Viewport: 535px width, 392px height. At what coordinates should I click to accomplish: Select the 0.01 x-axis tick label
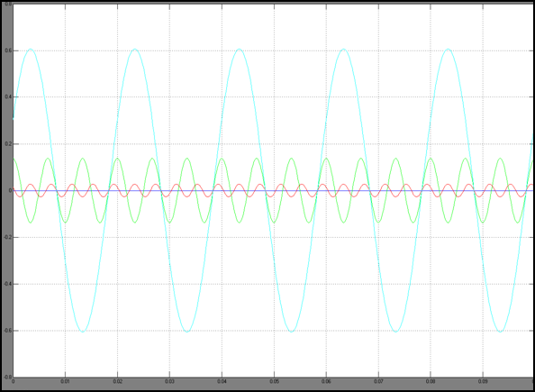tap(65, 380)
